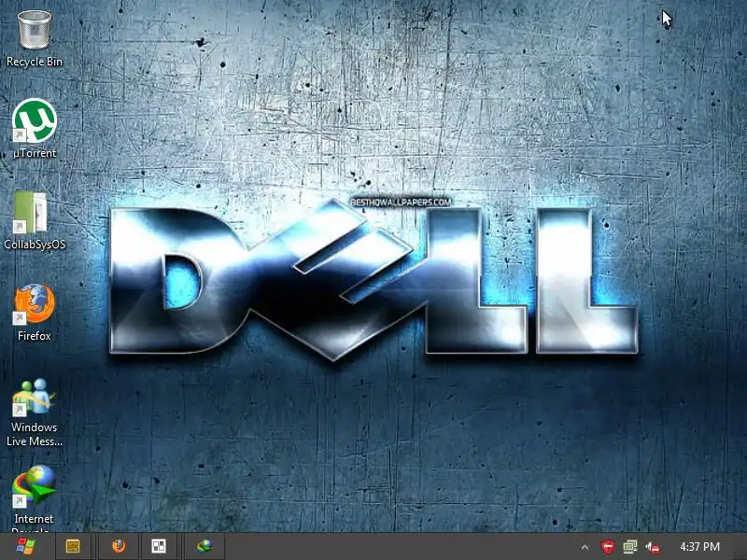Click the red shield security tray icon

coord(608,547)
